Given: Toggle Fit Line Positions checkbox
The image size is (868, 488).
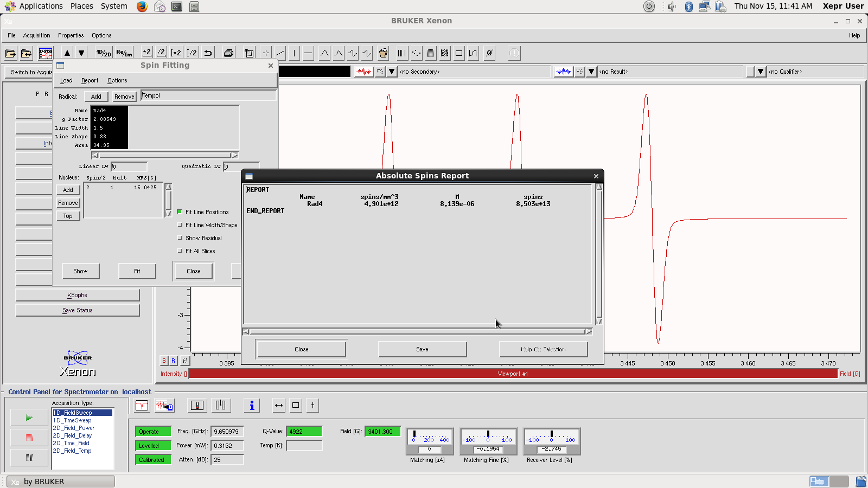Looking at the screenshot, I should click(180, 212).
